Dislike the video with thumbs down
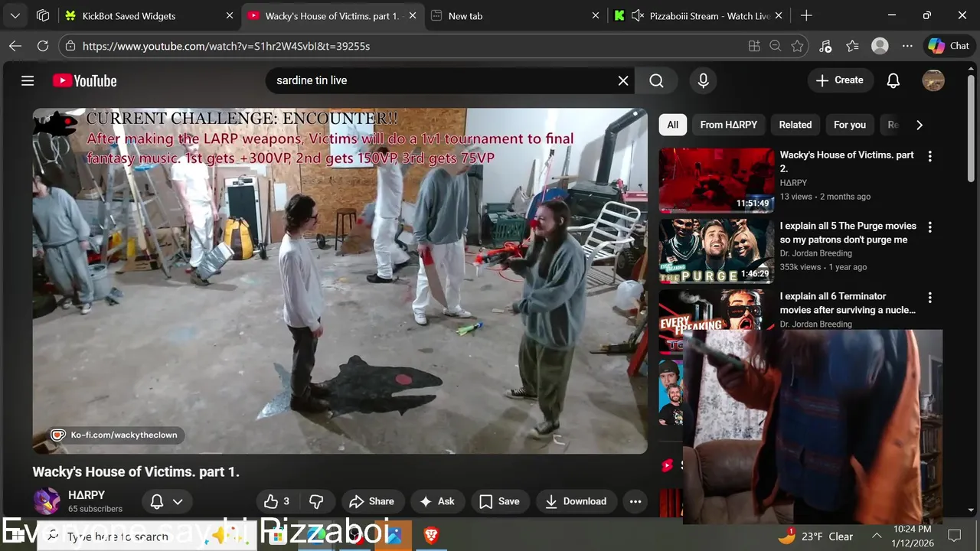This screenshot has height=551, width=980. [316, 501]
